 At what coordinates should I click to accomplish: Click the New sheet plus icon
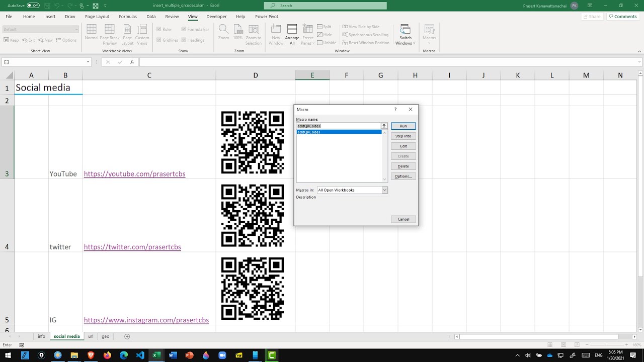tap(127, 336)
